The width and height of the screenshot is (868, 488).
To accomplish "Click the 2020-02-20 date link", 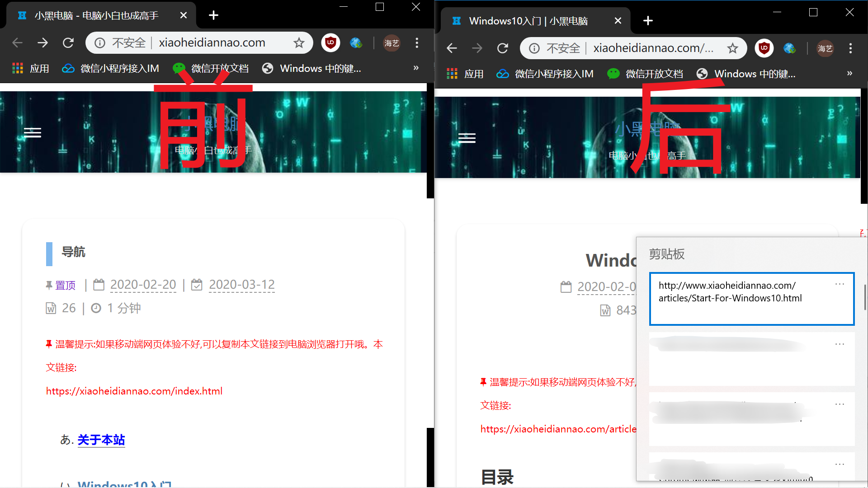I will tap(143, 285).
